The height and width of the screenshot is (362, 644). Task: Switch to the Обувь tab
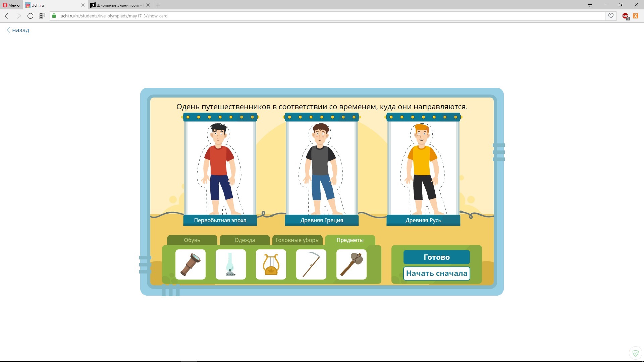[x=192, y=240]
